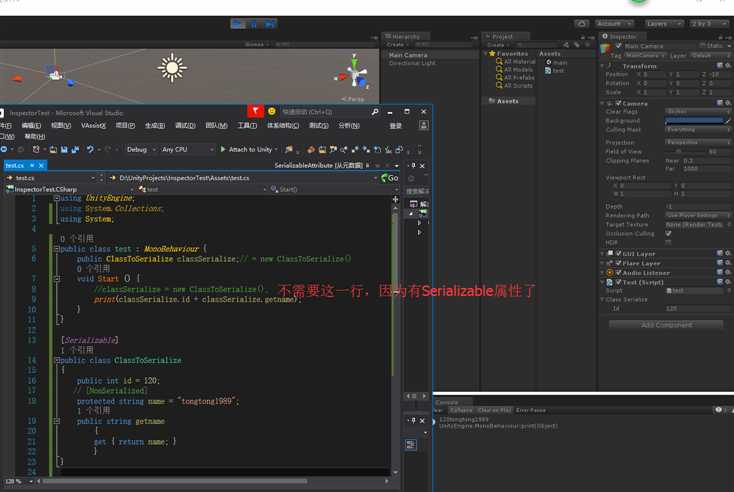Toggle the Test (Script) enabled checkbox
734x492 pixels.
click(618, 282)
